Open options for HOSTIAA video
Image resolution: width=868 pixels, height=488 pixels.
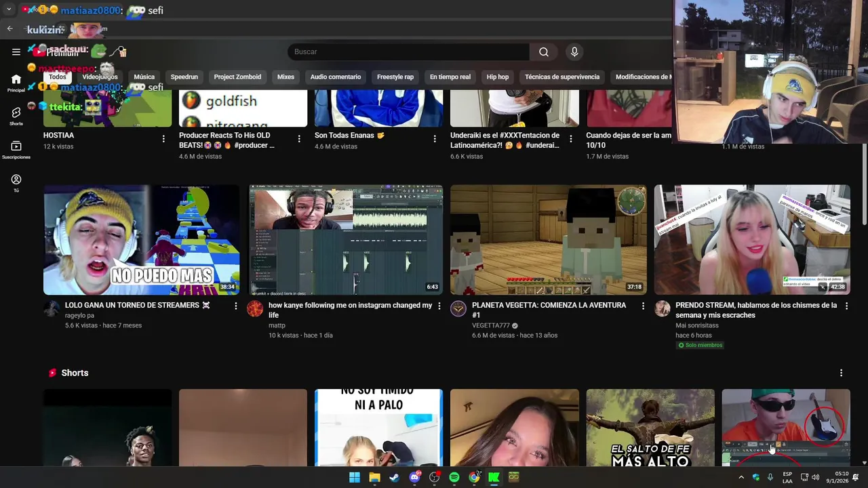tap(163, 139)
